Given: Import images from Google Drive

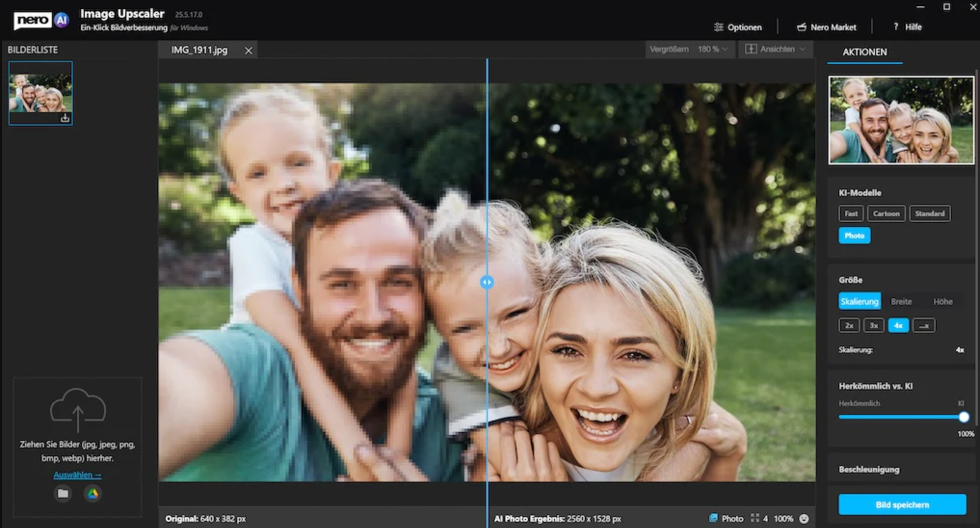Looking at the screenshot, I should pyautogui.click(x=93, y=493).
